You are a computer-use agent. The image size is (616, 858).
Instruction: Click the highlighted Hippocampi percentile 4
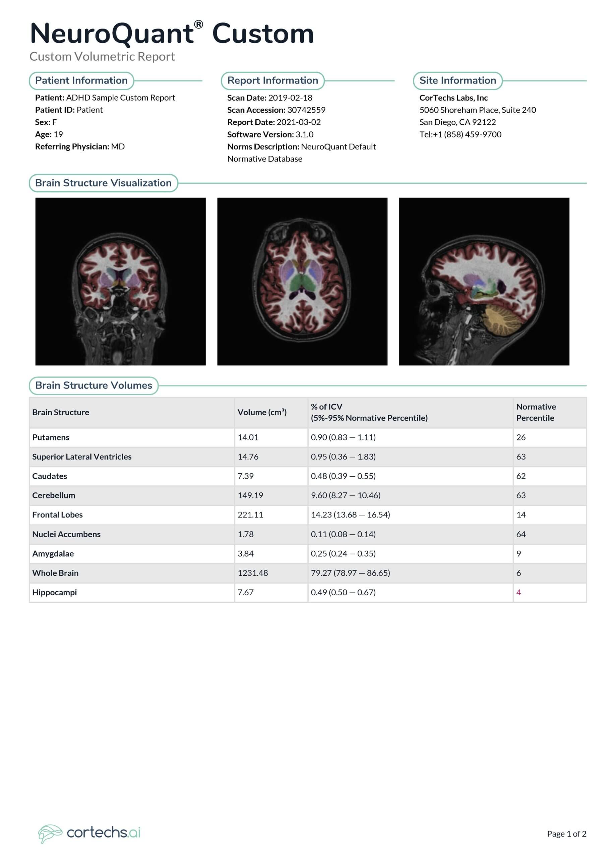pyautogui.click(x=519, y=592)
